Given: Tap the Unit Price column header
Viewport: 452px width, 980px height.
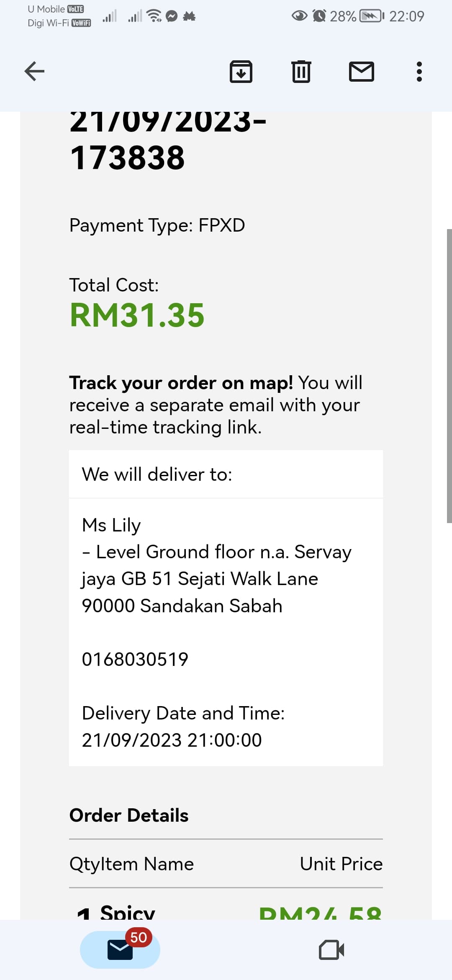Looking at the screenshot, I should [x=341, y=864].
